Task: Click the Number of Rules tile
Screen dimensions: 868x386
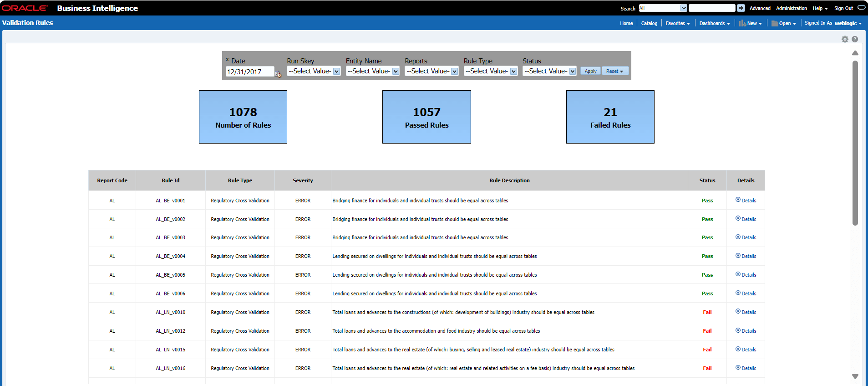Action: (x=243, y=117)
